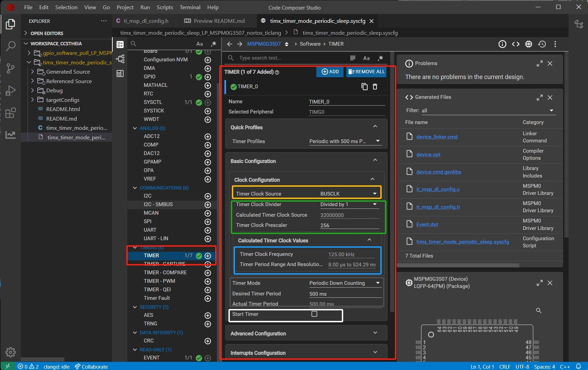Open the Timer Clock Divider dropdown
Viewport: 588px width, 370px height.
point(349,204)
